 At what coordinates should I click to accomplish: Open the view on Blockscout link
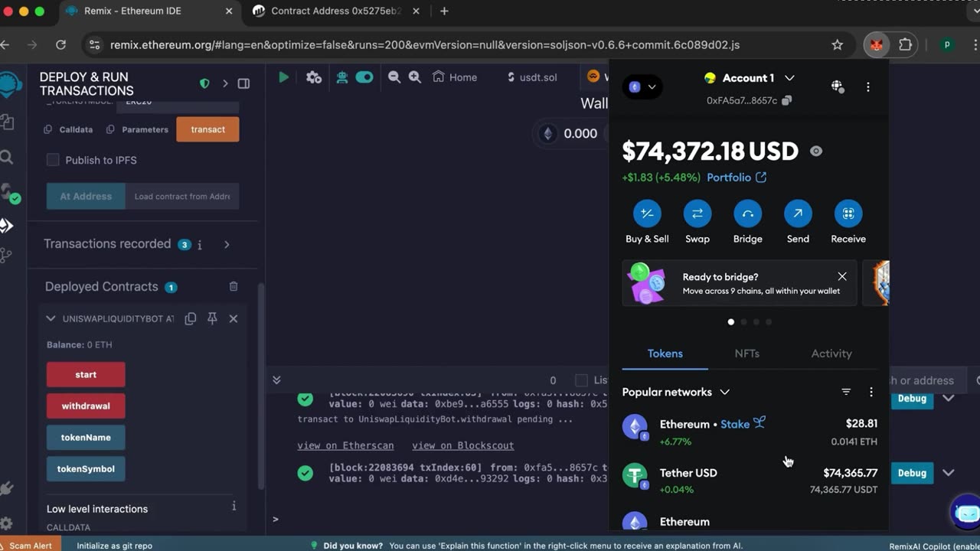click(x=463, y=445)
